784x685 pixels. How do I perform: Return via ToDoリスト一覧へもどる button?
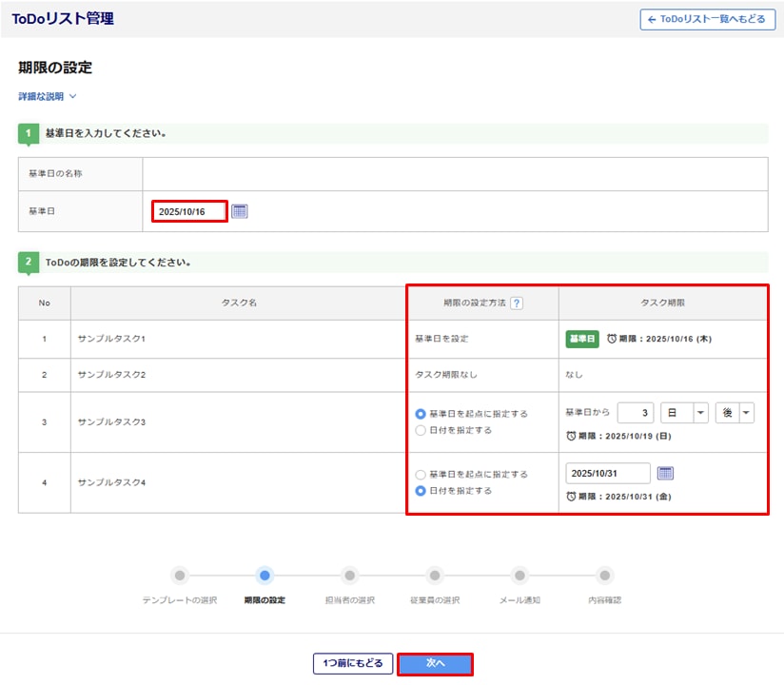708,19
